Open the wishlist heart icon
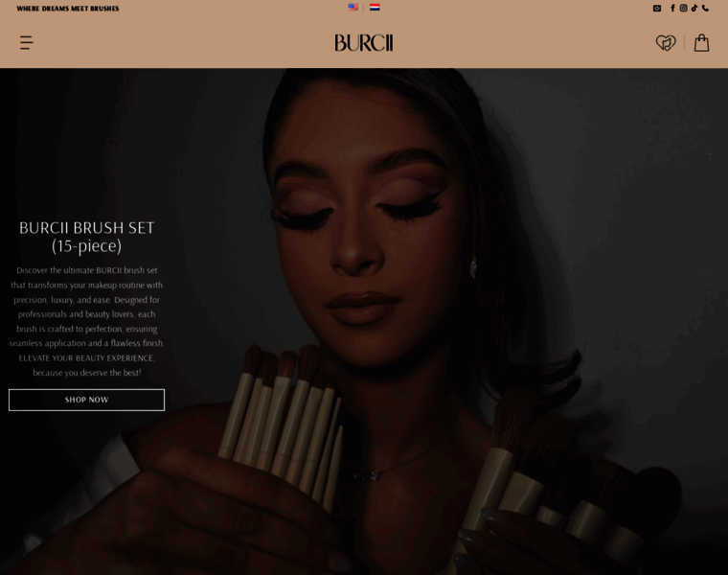 tap(666, 43)
